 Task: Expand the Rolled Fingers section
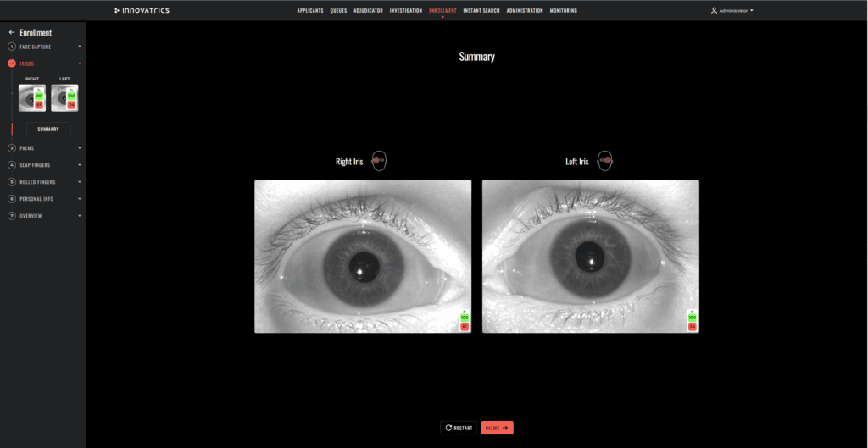click(80, 182)
